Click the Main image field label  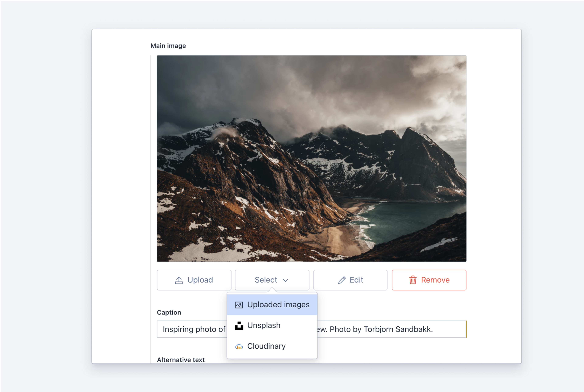168,46
